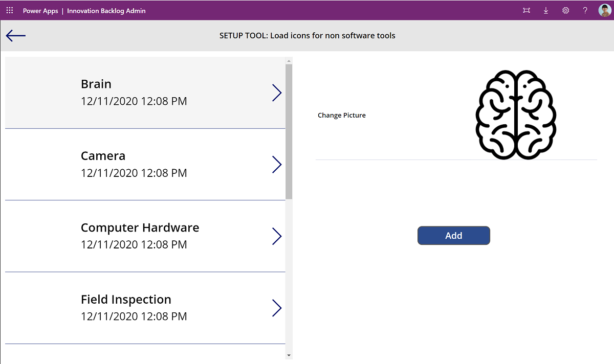
Task: Expand the Camera list entry arrow
Action: pyautogui.click(x=277, y=164)
